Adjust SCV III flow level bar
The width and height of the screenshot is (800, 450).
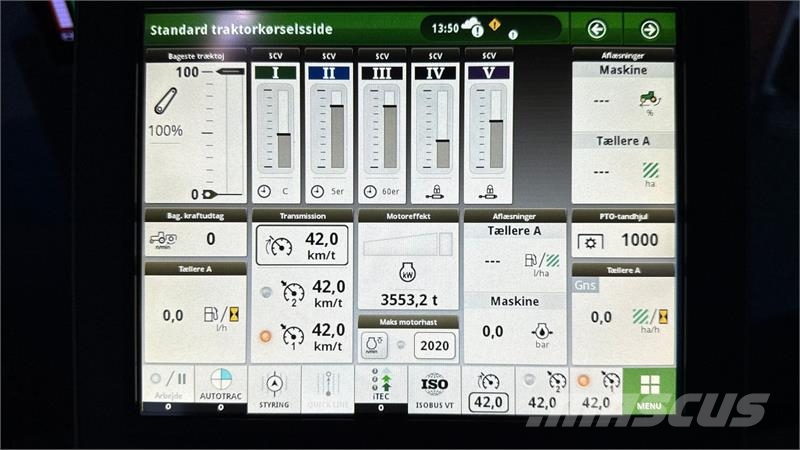coord(390,129)
